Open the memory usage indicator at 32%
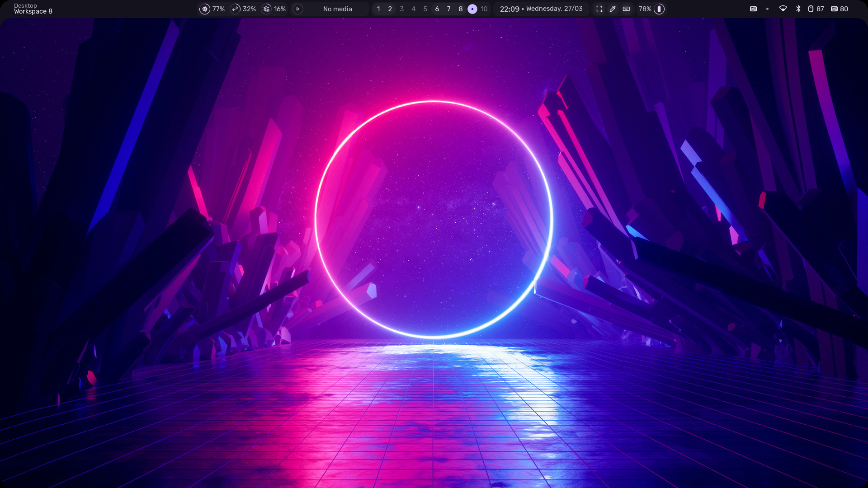This screenshot has width=868, height=488. [243, 9]
